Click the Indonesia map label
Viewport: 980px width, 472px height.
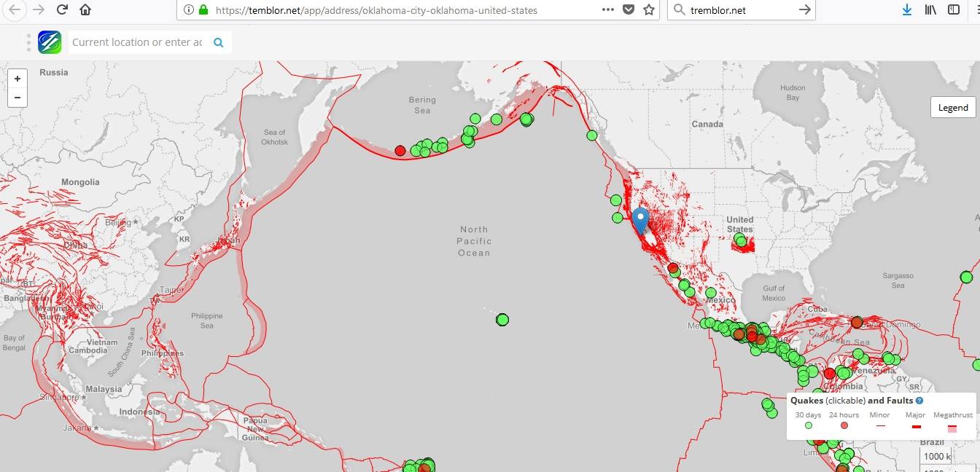pos(139,412)
